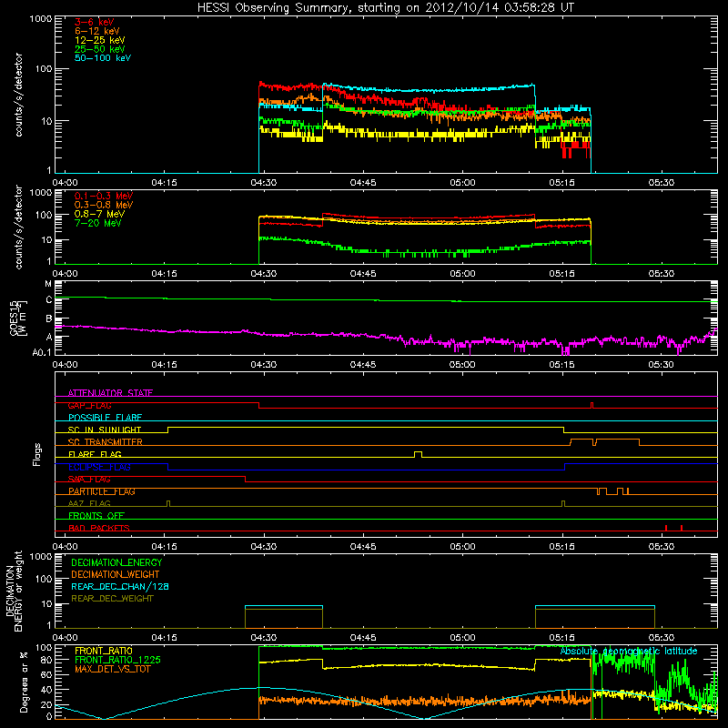The image size is (728, 728).
Task: Click the 0.3-0.8 MeV legend label
Action: [x=104, y=205]
